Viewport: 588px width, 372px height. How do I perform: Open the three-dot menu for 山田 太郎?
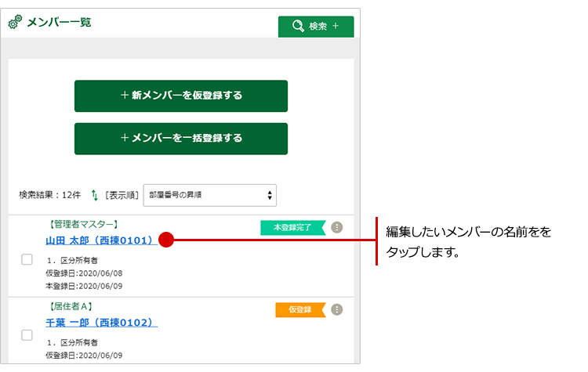[337, 227]
